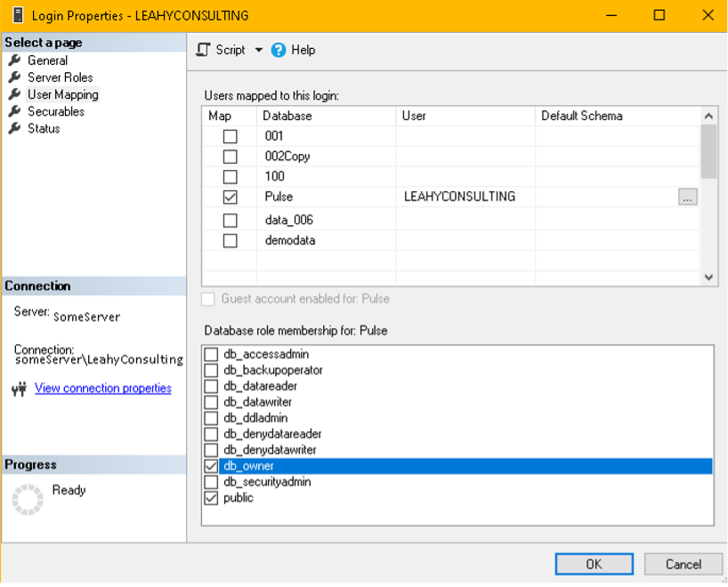
Task: Switch to the Status page
Action: [x=44, y=128]
